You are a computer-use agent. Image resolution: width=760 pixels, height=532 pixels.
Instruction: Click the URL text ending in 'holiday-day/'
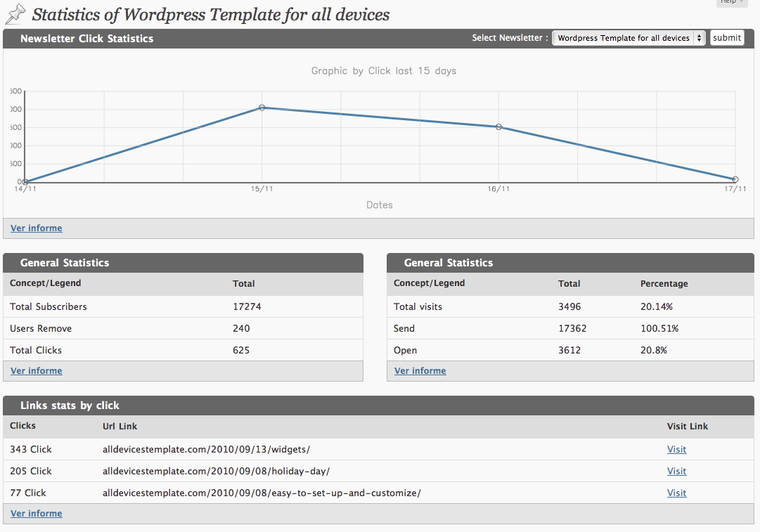click(216, 471)
